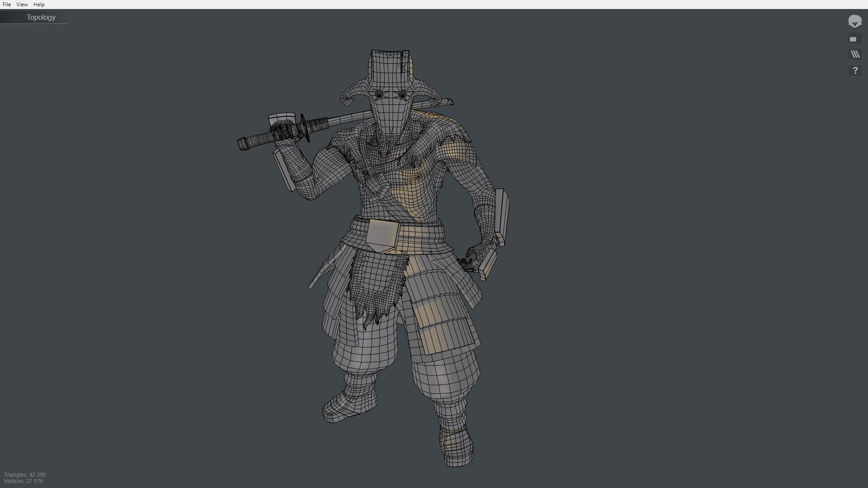Click the Vertices count readout

coord(24,481)
